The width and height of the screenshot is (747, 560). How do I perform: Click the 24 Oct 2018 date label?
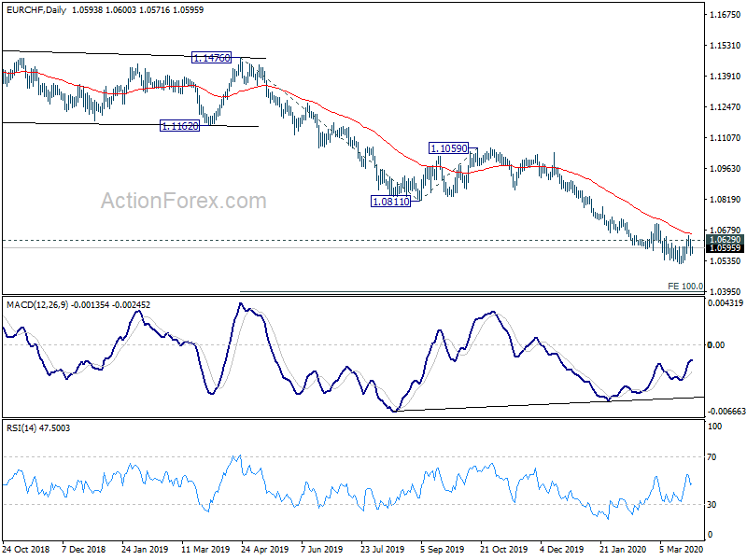point(26,549)
